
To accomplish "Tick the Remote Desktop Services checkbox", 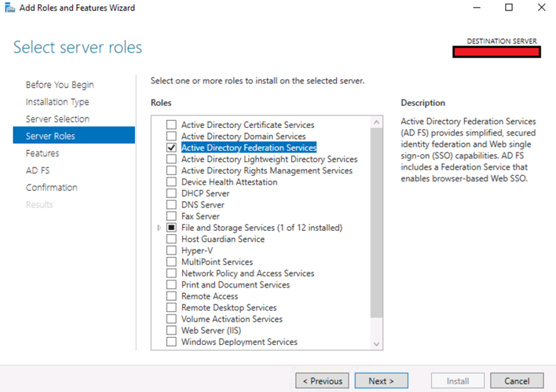I will [171, 308].
